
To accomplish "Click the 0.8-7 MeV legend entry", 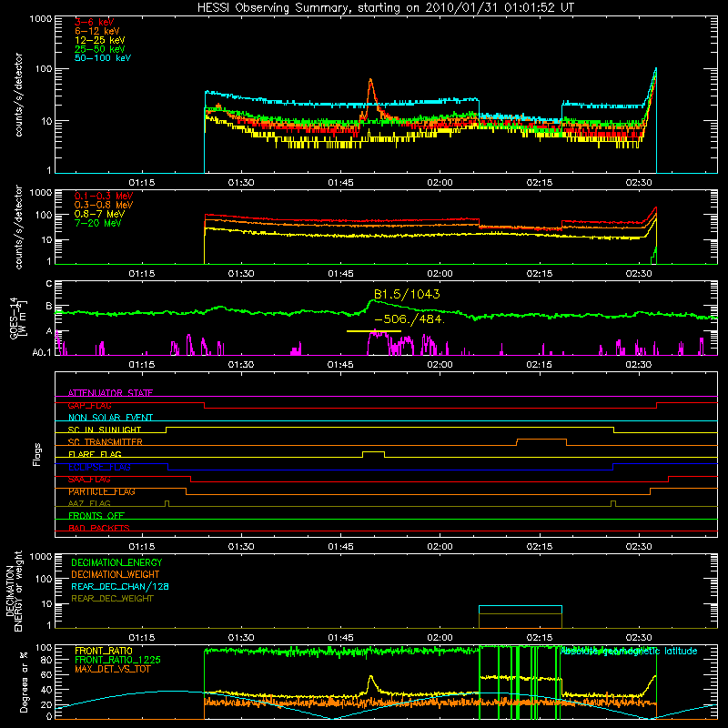I will pyautogui.click(x=99, y=214).
